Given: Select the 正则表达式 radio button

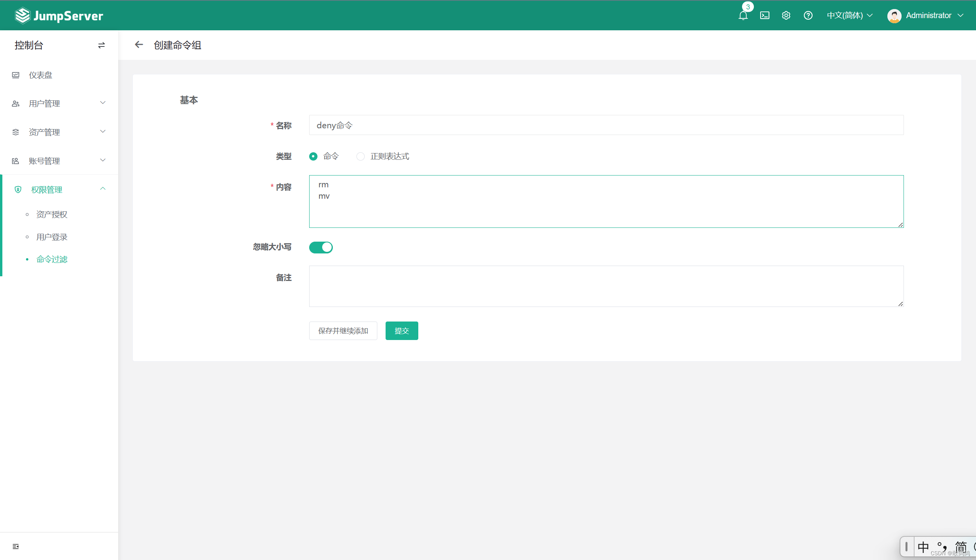Looking at the screenshot, I should pyautogui.click(x=360, y=156).
